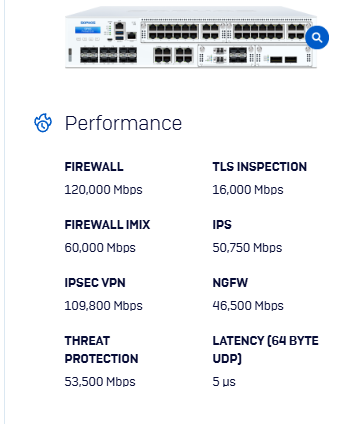Select the IPSEC VPN label
This screenshot has width=364, height=424.
pos(95,283)
